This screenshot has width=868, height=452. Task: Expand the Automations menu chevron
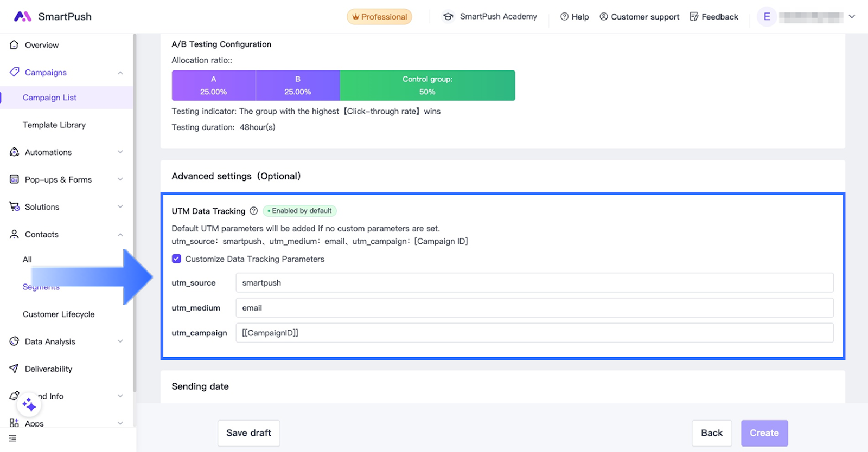(120, 152)
